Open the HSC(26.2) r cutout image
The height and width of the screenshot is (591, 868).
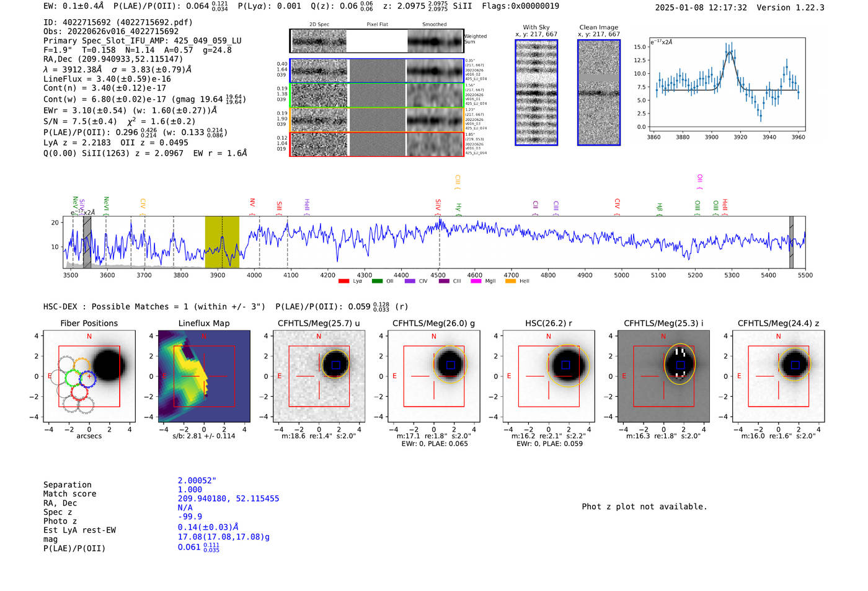tap(549, 376)
